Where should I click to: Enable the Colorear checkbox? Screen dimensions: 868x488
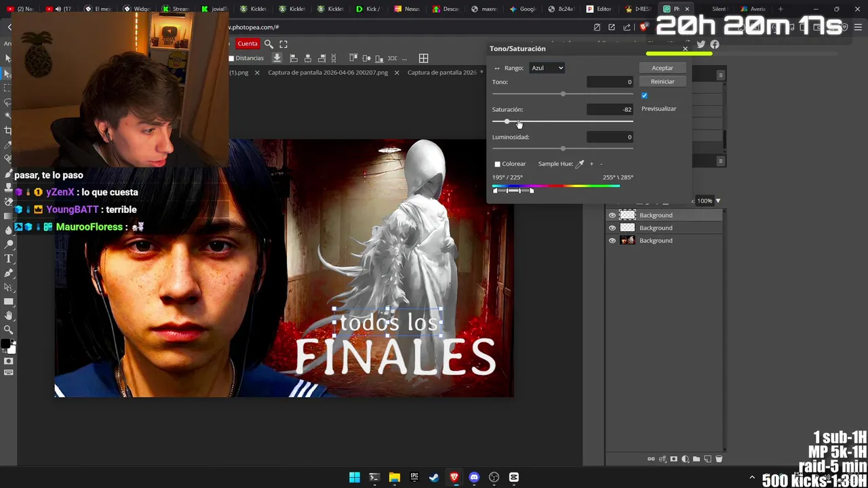497,164
